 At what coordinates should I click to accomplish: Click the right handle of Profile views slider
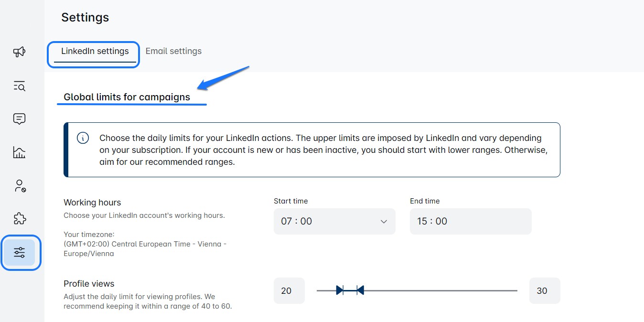(360, 290)
